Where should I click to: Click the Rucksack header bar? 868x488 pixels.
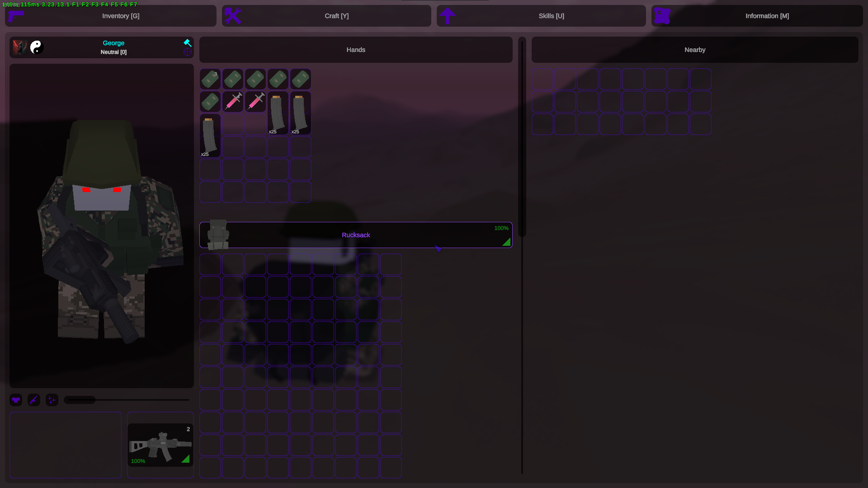click(x=356, y=235)
